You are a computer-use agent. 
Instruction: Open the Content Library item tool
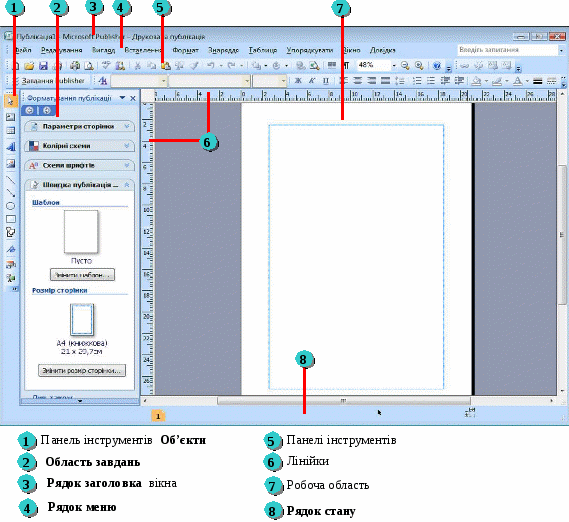(11, 278)
